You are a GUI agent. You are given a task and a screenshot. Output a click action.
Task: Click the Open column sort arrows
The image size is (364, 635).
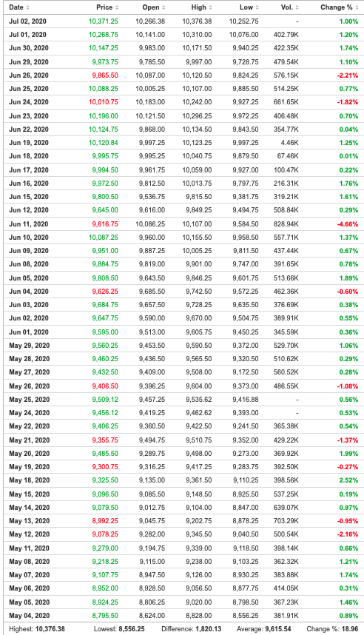coord(164,7)
